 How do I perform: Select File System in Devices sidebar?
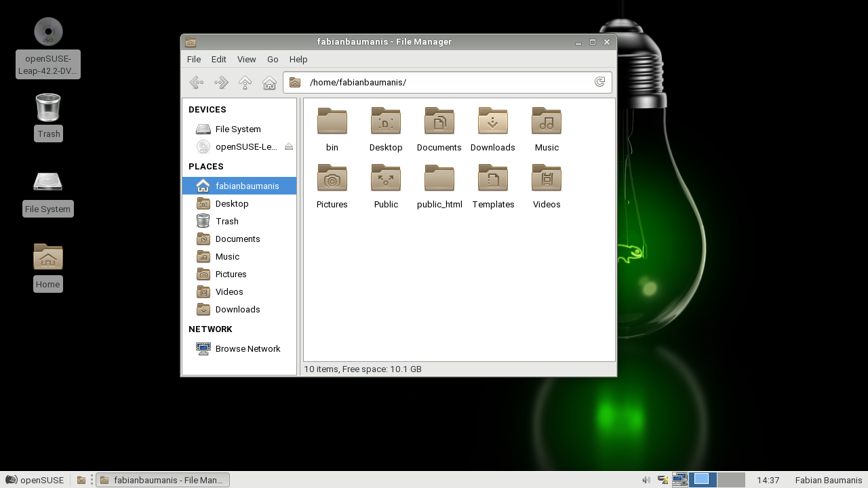point(237,129)
